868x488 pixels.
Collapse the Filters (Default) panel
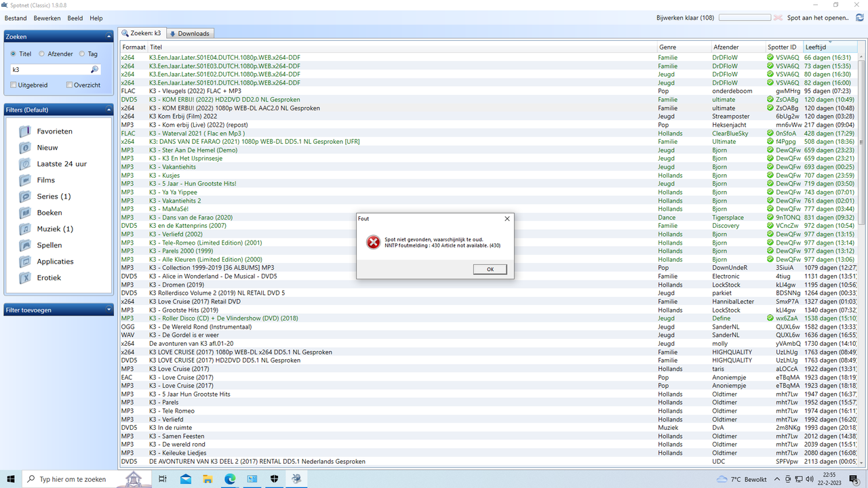tap(108, 110)
